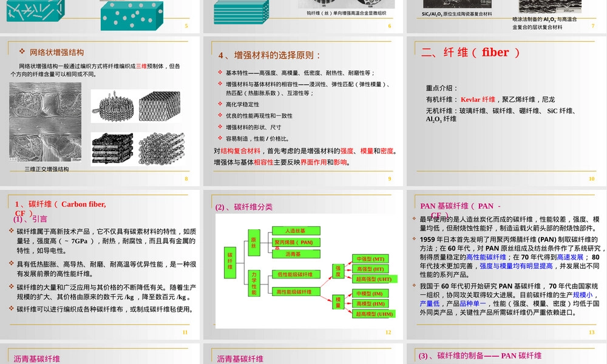Click the blue 强度与模量均有明显提高 text

tap(516, 266)
